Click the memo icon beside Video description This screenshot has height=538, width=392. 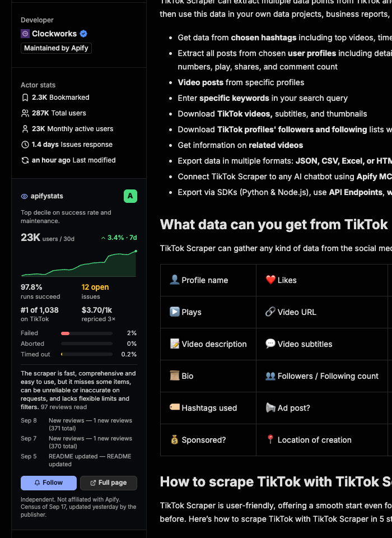tap(175, 344)
